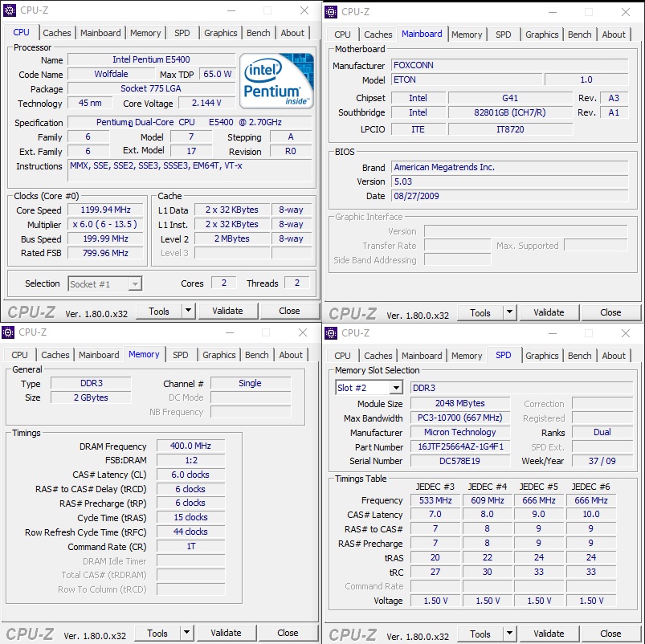Click the PC3-10700 (667 MHz) bandwidth field
Image resolution: width=645 pixels, height=644 pixels.
[x=460, y=418]
